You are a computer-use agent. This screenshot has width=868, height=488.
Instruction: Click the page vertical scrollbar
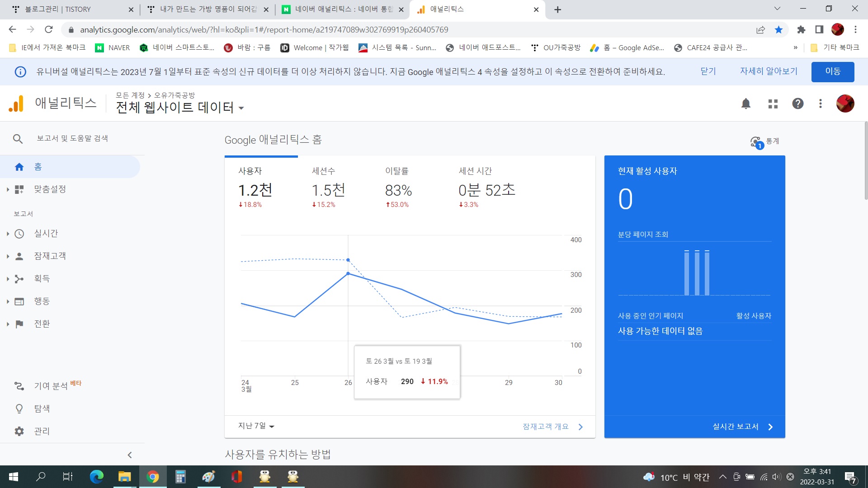pyautogui.click(x=865, y=161)
